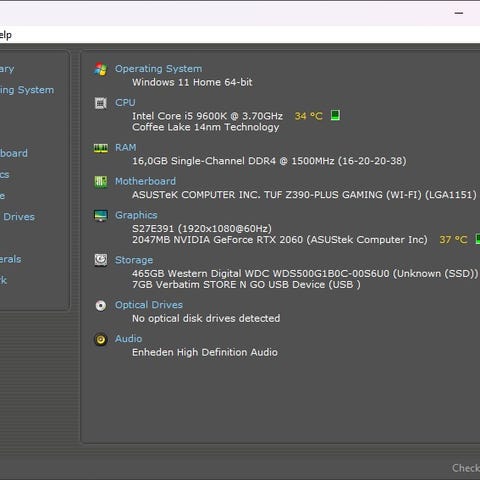Viewport: 480px width, 480px height.
Task: Select Optical Drives in the sidebar
Action: (x=17, y=217)
